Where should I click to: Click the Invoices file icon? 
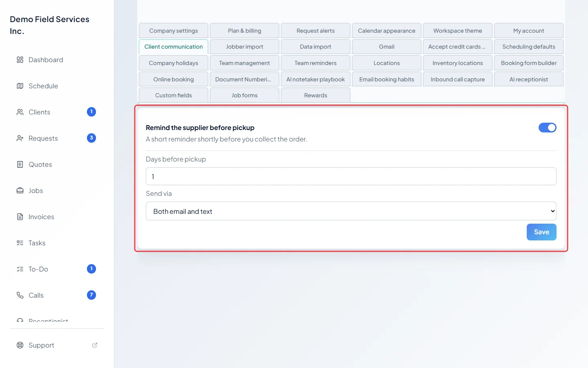[20, 217]
